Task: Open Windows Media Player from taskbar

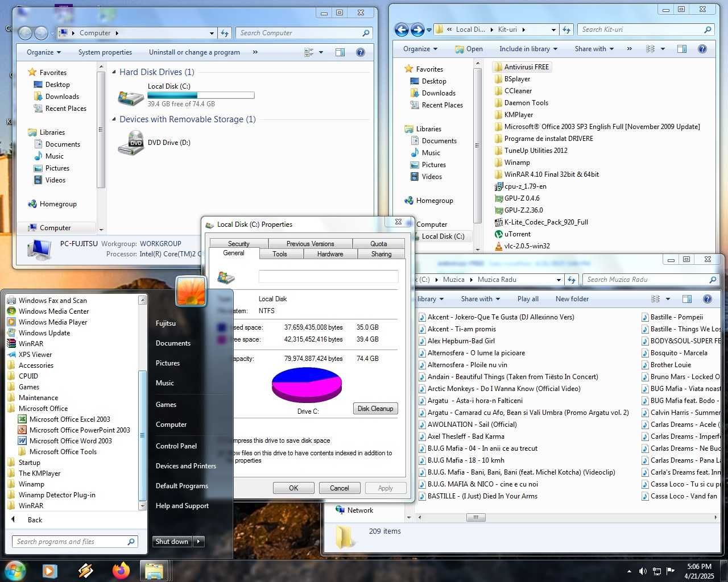Action: 50,571
